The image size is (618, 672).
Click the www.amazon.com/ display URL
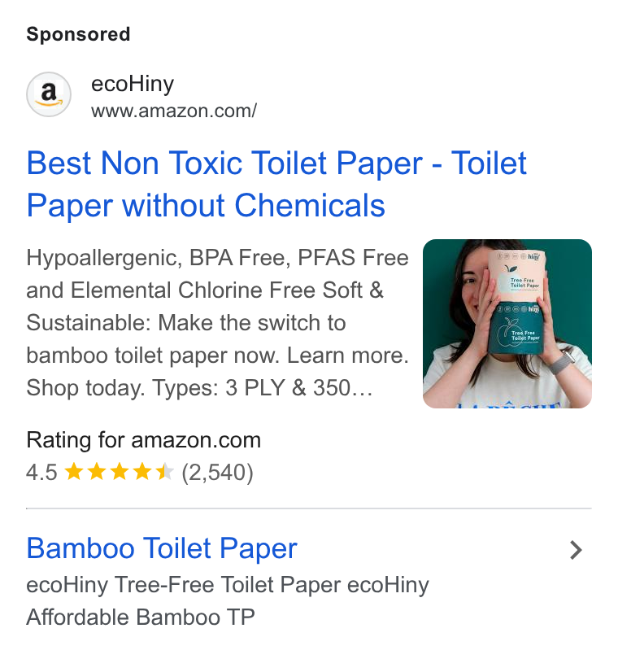click(174, 111)
